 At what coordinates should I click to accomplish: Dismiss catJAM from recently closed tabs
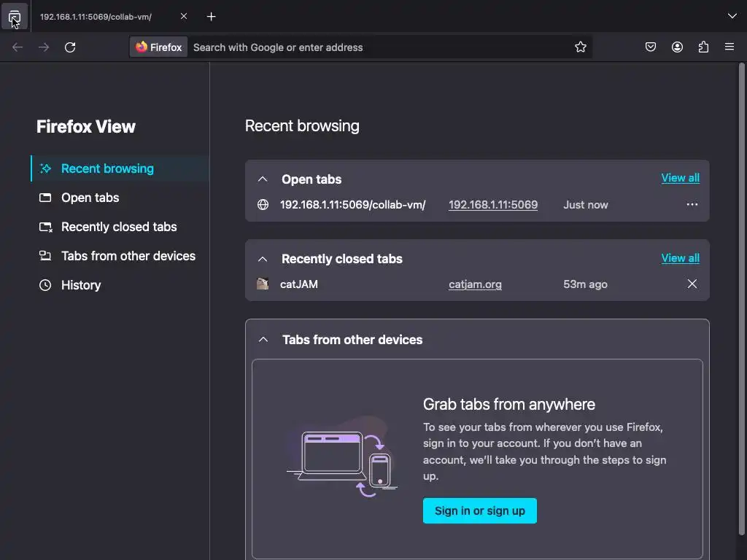692,284
